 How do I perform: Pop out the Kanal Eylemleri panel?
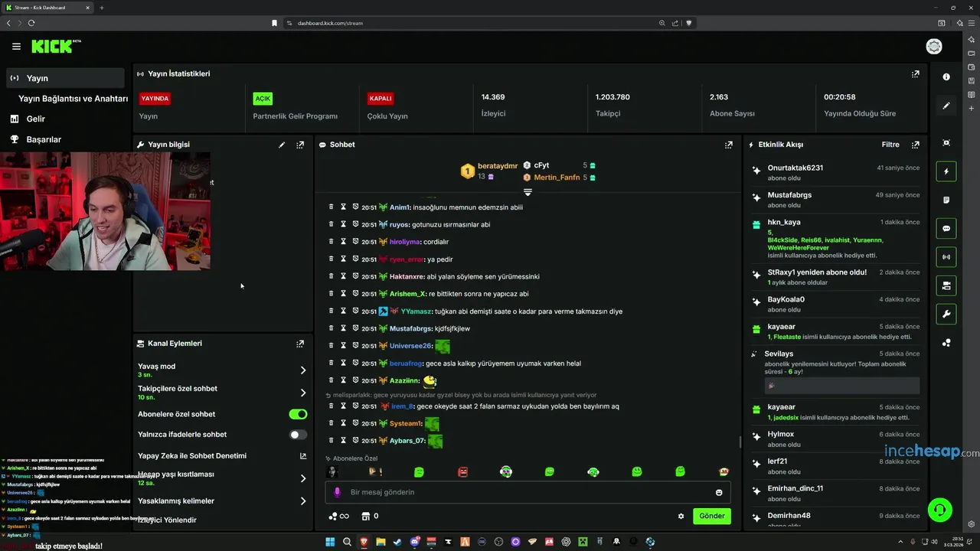tap(300, 344)
